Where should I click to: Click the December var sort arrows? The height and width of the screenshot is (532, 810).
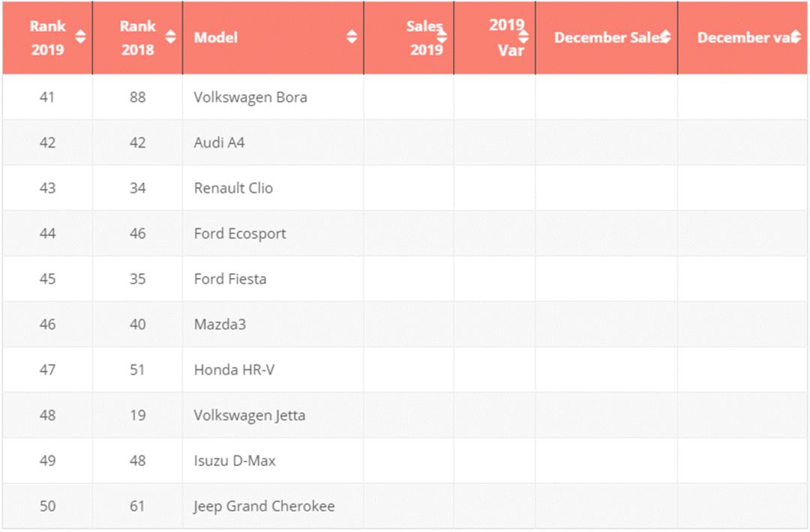pyautogui.click(x=795, y=37)
